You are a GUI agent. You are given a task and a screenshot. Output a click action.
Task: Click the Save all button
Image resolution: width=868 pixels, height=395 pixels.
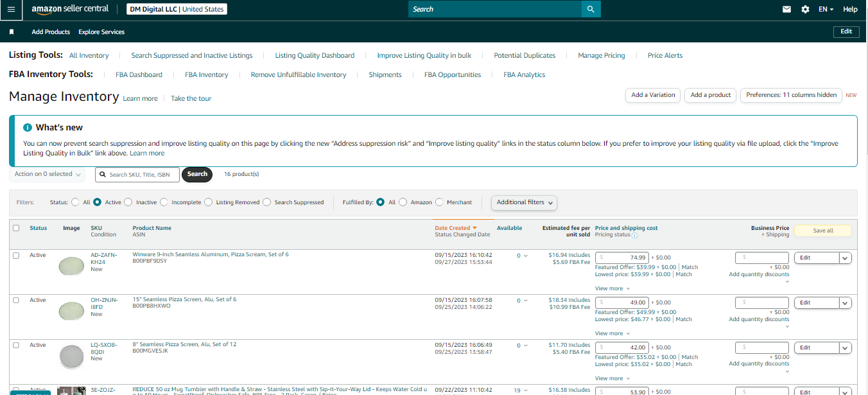click(x=823, y=231)
